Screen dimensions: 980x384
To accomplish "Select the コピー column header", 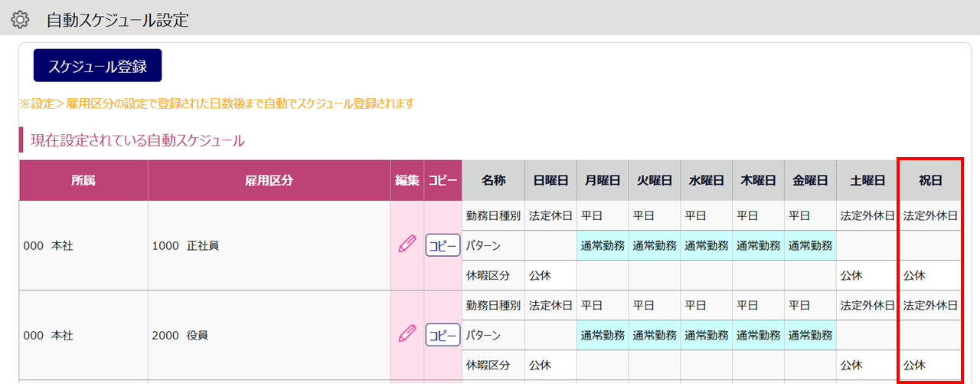I will pyautogui.click(x=443, y=180).
